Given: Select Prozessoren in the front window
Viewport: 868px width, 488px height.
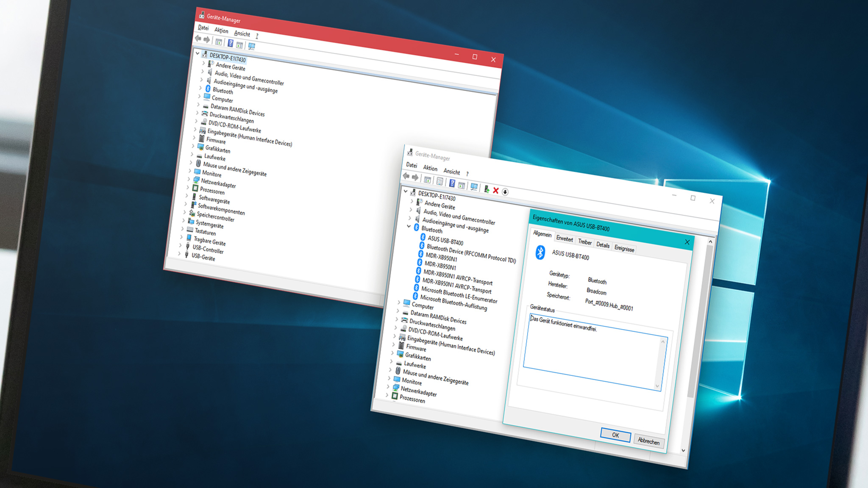Looking at the screenshot, I should pos(412,399).
